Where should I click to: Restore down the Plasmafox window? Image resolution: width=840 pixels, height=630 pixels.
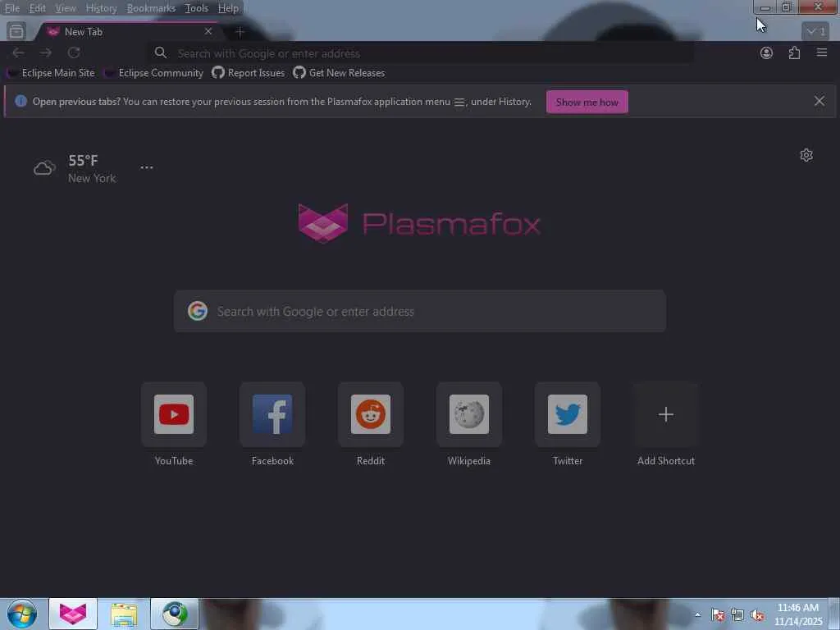click(x=787, y=7)
